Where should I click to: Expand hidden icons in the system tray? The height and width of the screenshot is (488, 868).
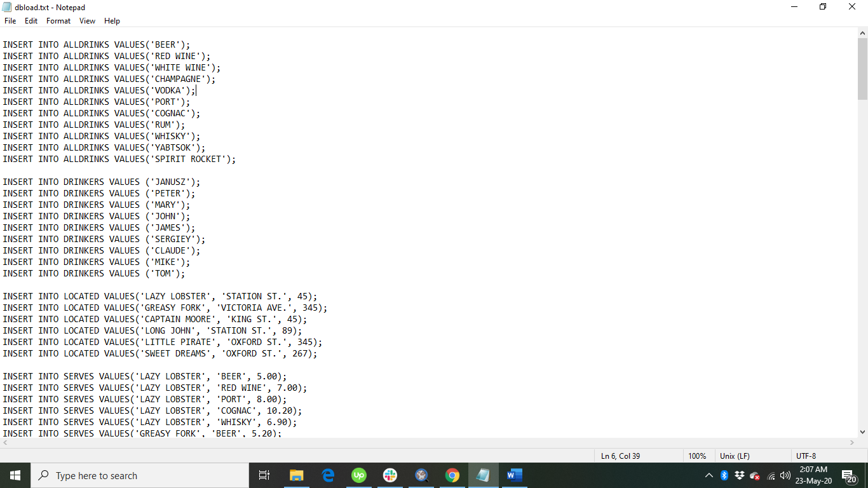[709, 475]
